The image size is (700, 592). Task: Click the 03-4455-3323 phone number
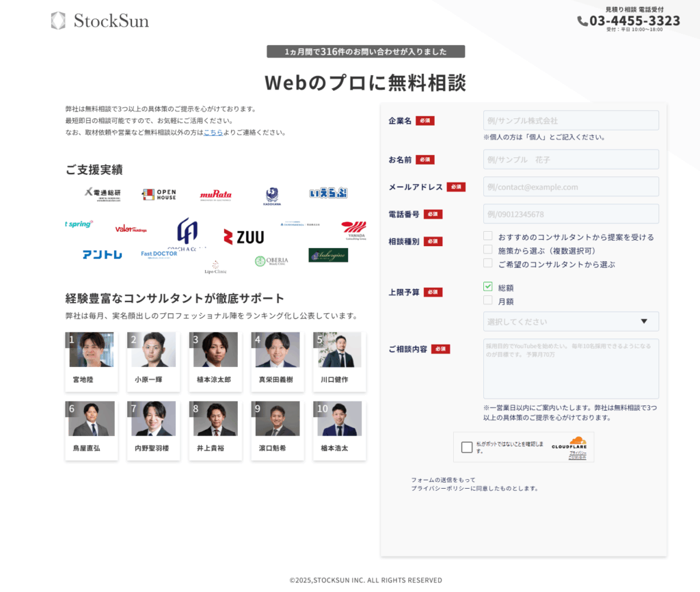pos(634,21)
